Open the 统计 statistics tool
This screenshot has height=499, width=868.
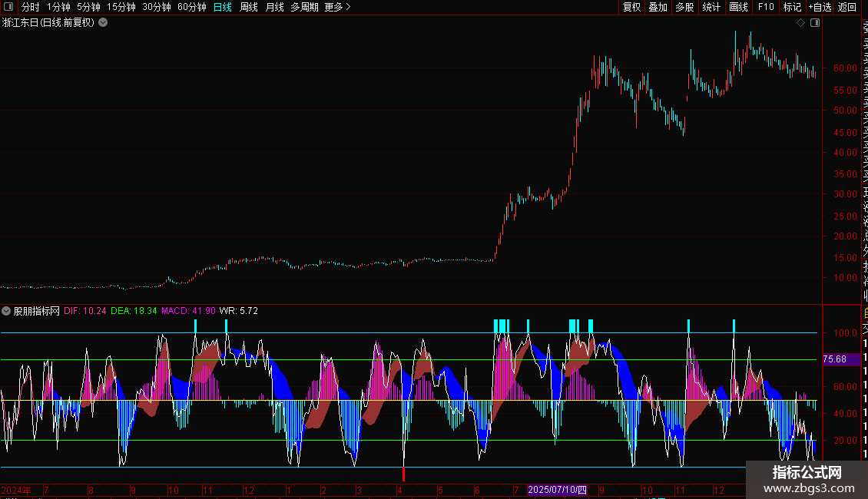point(711,7)
